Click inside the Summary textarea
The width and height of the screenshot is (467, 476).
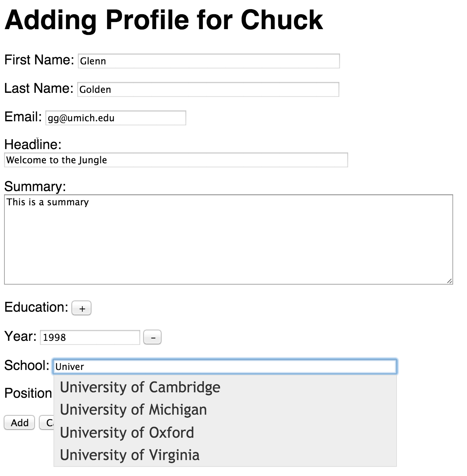point(229,240)
